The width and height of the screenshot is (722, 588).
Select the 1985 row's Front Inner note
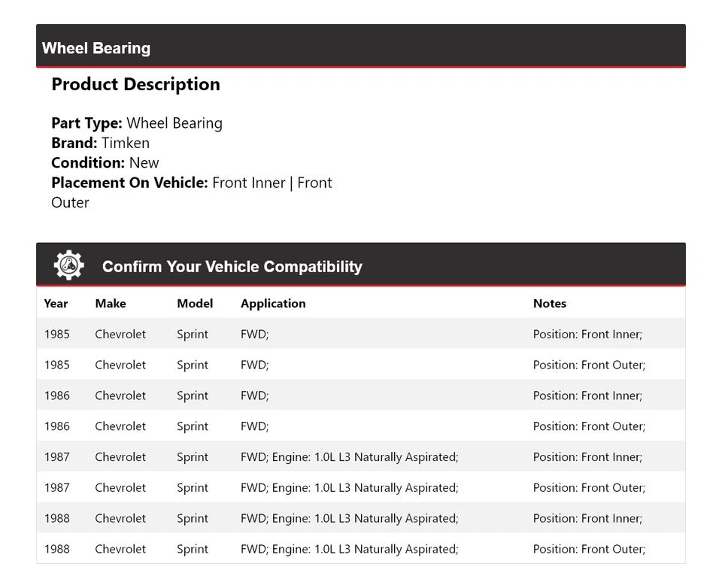(587, 335)
